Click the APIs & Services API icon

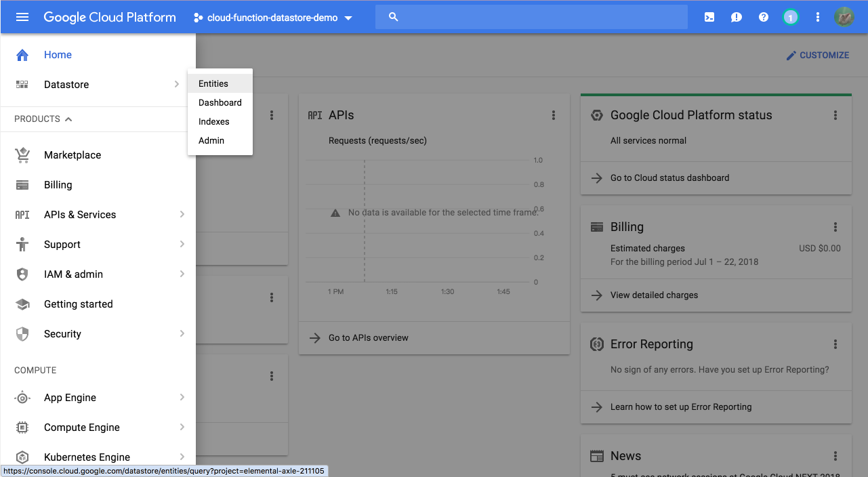[x=22, y=215]
